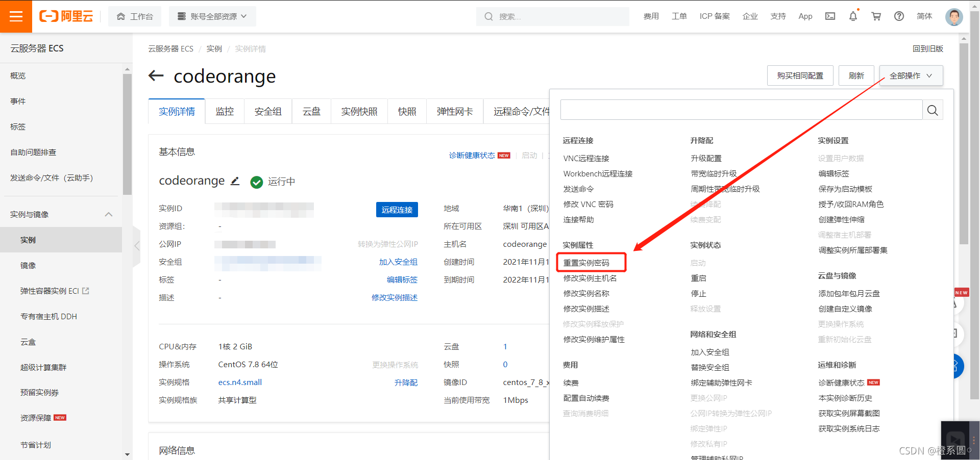Collapse the sidebar with the handle arrow
Viewport: 980px width, 460px height.
tap(137, 246)
